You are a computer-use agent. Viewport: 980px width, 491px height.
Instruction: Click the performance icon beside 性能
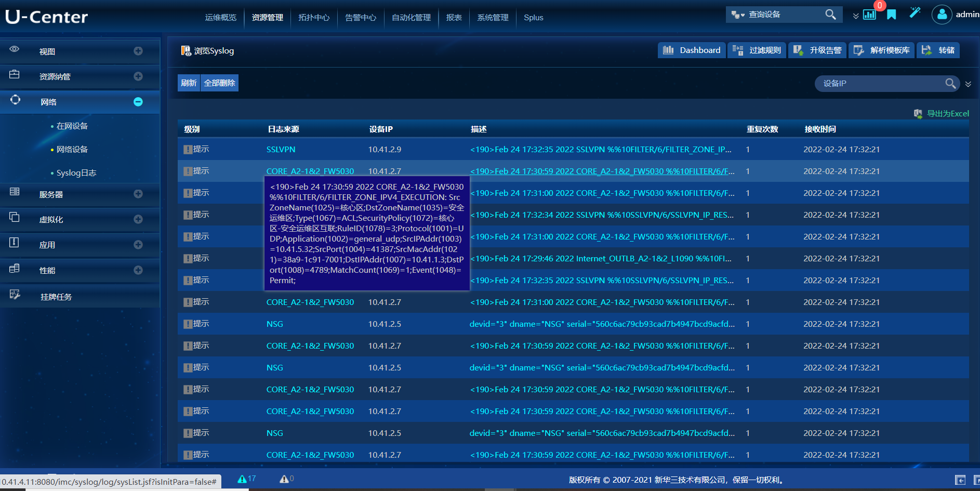tap(15, 268)
